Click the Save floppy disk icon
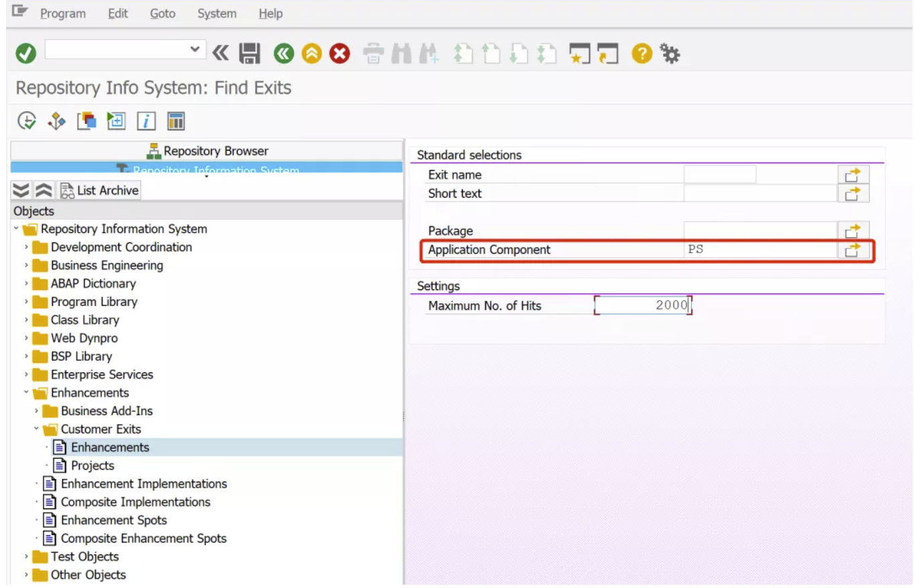The image size is (914, 588). click(x=250, y=54)
